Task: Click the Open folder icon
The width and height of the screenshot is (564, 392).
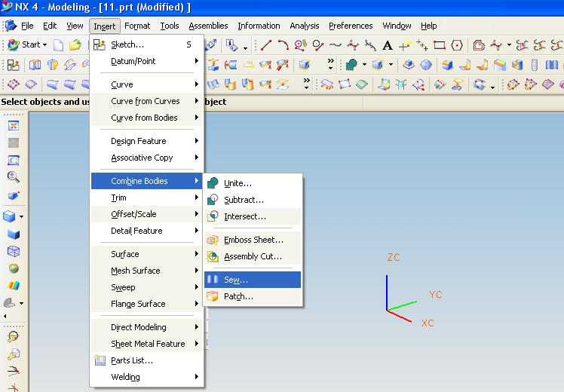Action: pos(75,45)
